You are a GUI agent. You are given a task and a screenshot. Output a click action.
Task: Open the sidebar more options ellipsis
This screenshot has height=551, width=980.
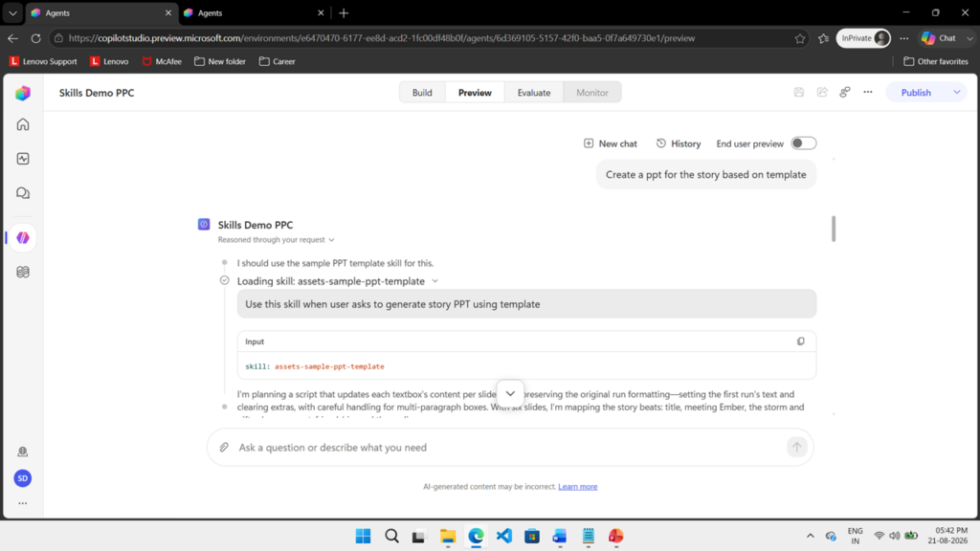pos(23,503)
